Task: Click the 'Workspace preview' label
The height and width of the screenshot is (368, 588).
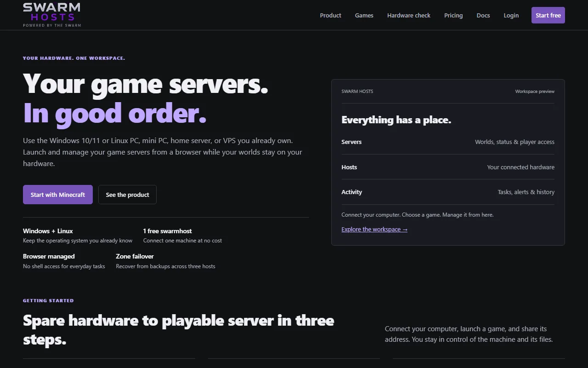Action: tap(535, 92)
